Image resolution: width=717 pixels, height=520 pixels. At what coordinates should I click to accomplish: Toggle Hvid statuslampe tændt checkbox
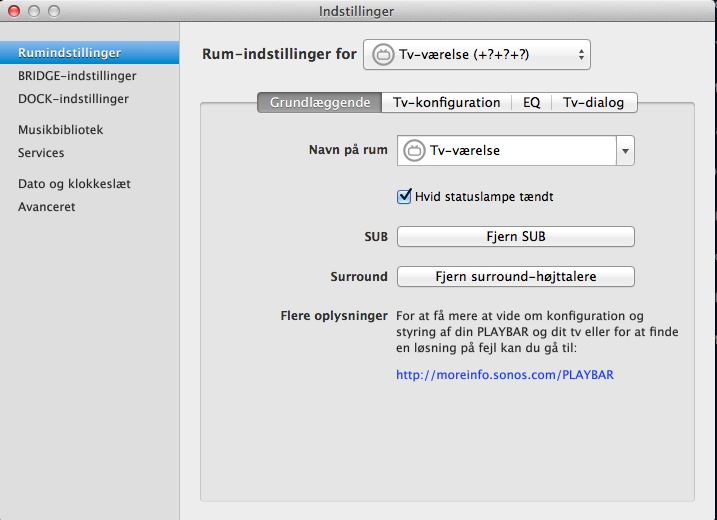coord(405,197)
